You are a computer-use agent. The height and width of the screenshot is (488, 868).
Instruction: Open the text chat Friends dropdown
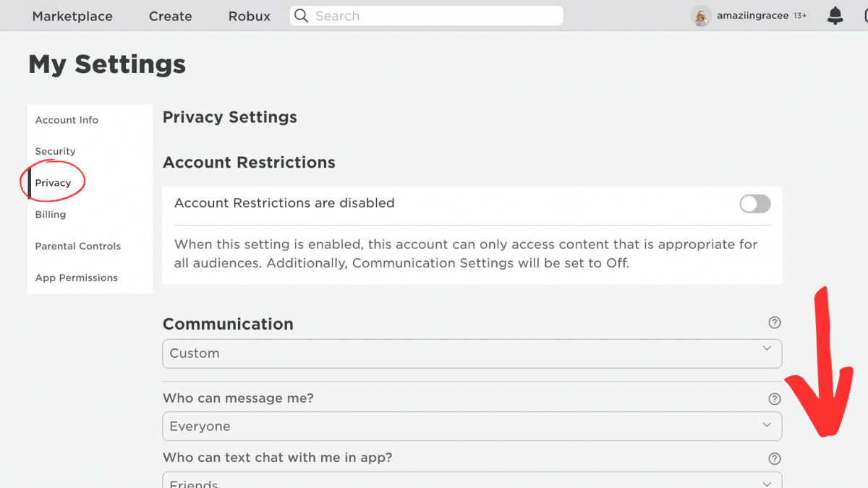click(472, 481)
